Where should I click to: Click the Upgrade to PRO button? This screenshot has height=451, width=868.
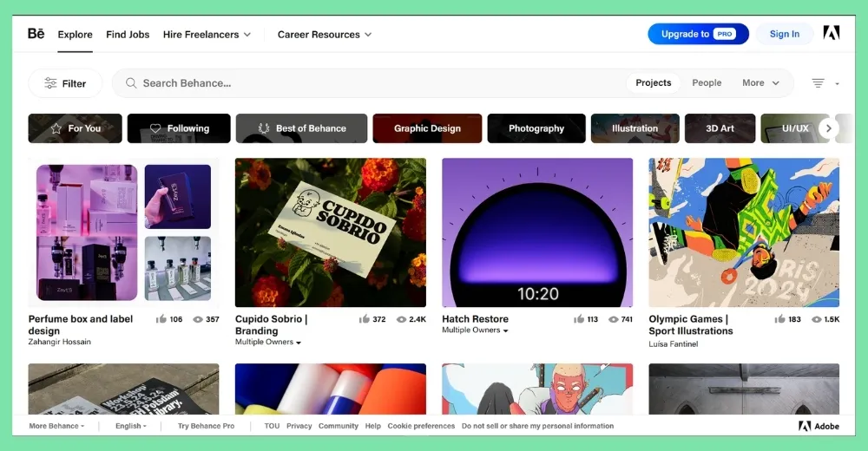click(x=698, y=34)
